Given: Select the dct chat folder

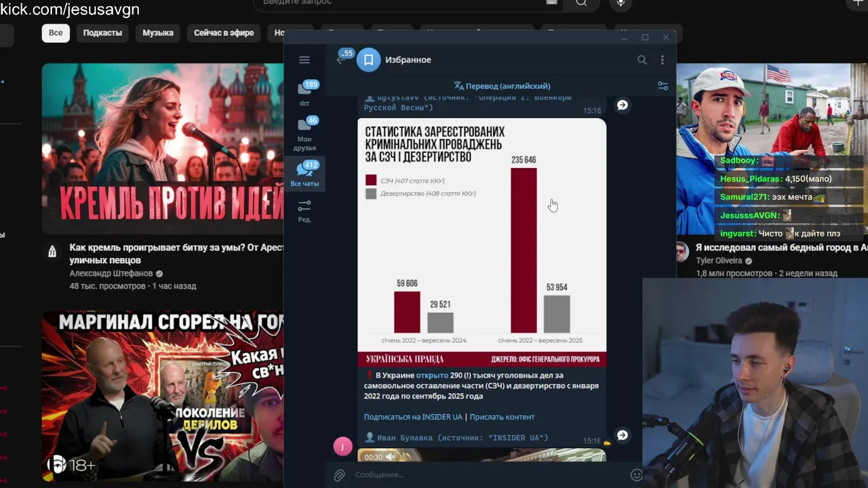Looking at the screenshot, I should [304, 93].
